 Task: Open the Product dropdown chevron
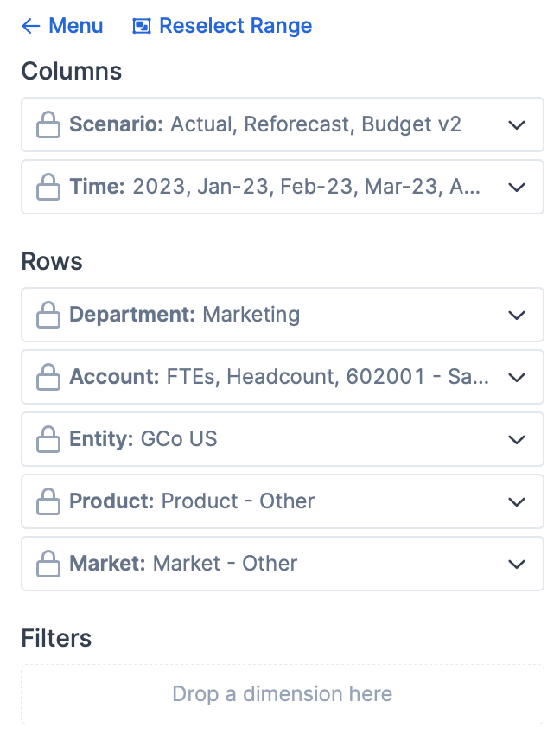pos(517,501)
